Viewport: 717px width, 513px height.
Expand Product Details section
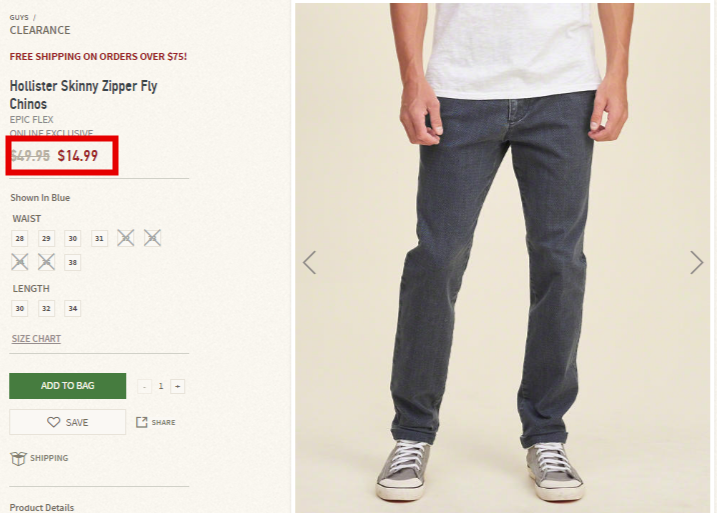(42, 508)
